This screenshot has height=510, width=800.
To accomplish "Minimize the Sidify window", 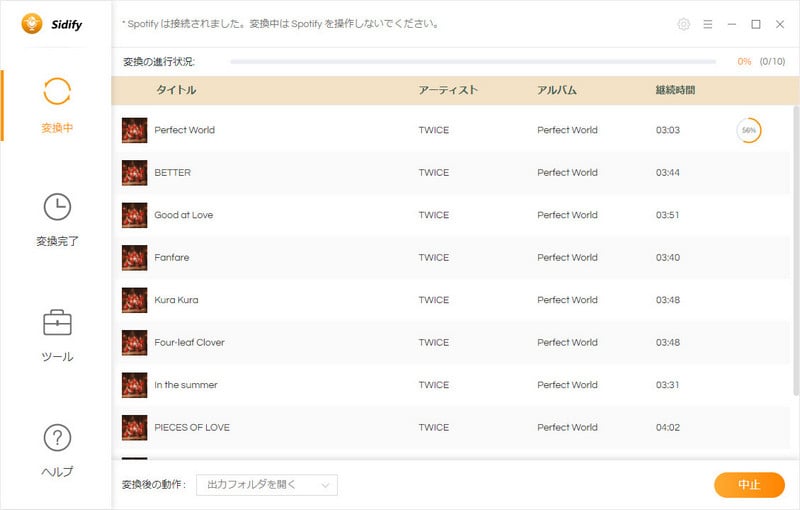I will coord(732,24).
